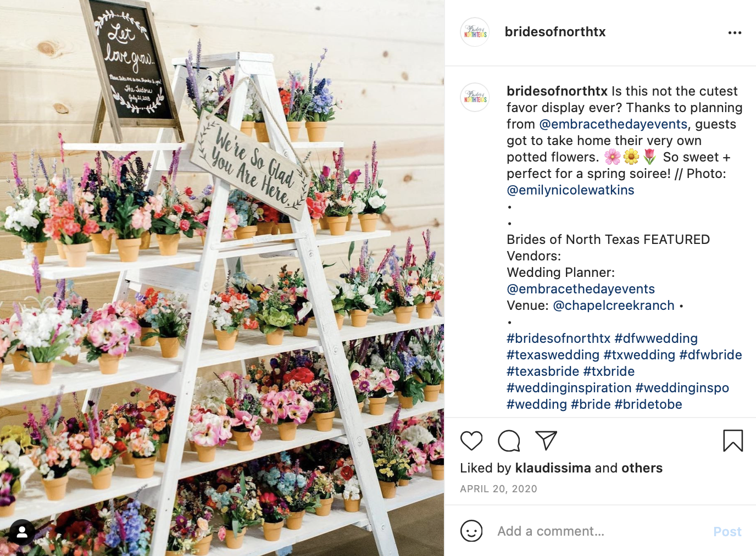This screenshot has width=756, height=556.
Task: Visit the @emilynicolewatkins photographer profile
Action: pos(570,190)
